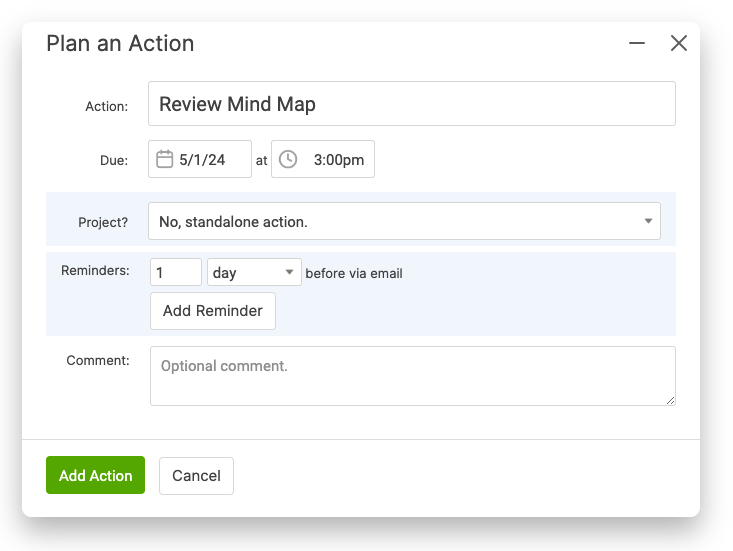Click the 'Due:' label

coord(114,161)
